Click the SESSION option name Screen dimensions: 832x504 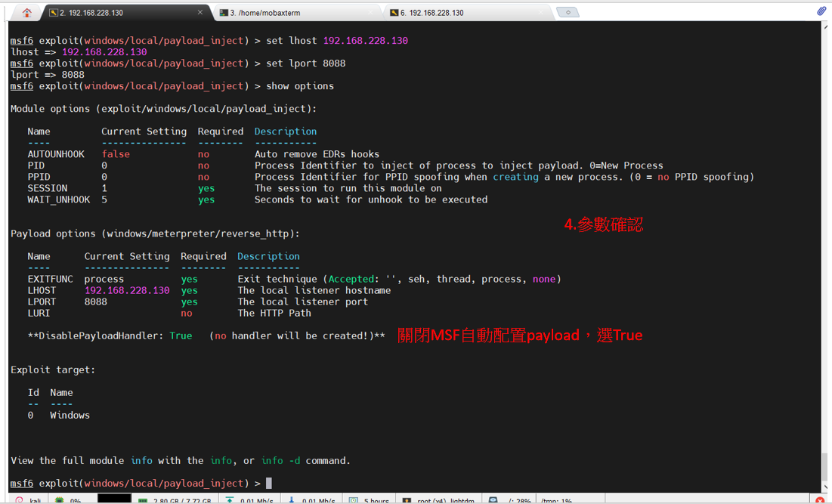tap(47, 188)
